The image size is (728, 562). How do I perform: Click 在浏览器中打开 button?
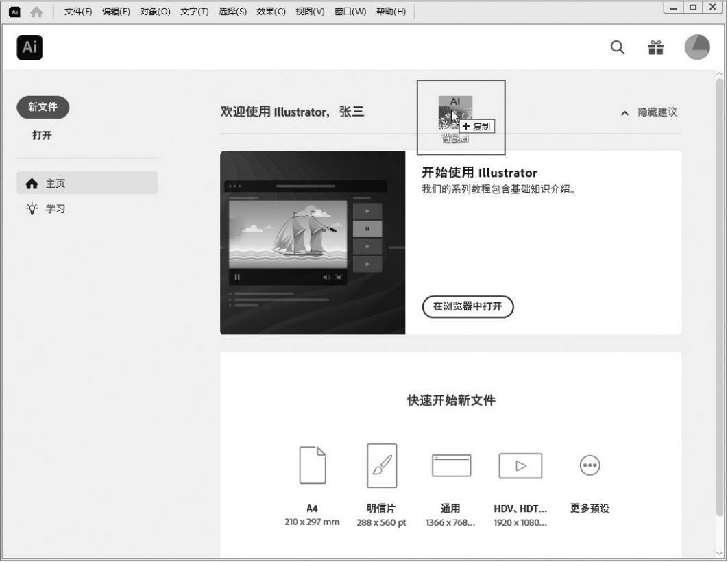coord(468,306)
